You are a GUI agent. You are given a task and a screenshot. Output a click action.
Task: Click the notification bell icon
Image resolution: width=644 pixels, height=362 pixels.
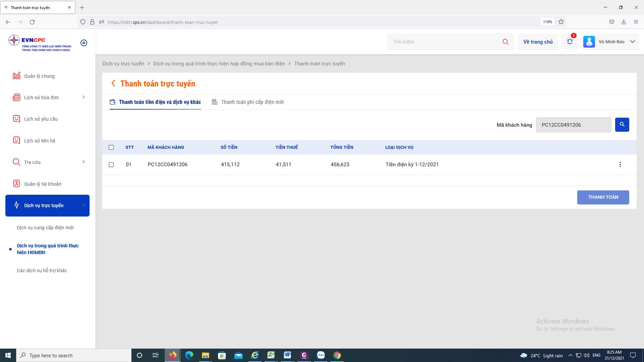pyautogui.click(x=570, y=42)
